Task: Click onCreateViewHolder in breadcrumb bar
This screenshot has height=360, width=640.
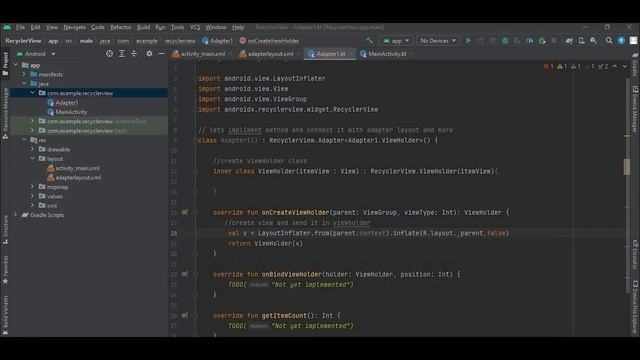Action: (x=269, y=41)
